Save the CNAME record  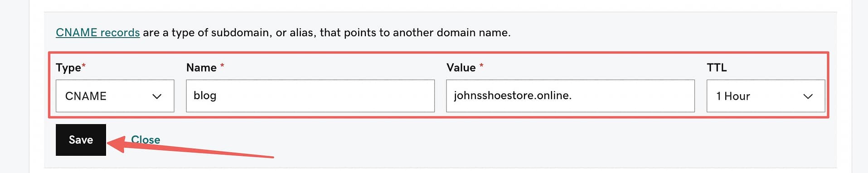coord(81,140)
